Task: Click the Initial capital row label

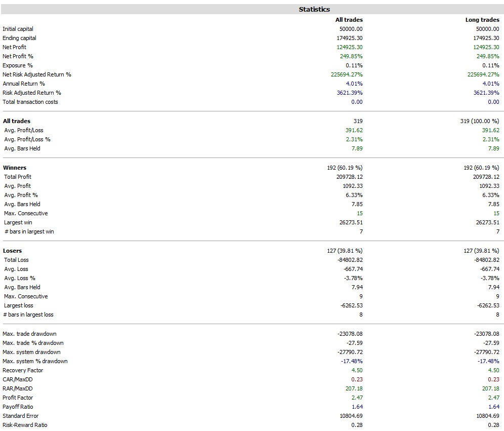Action: click(x=18, y=29)
